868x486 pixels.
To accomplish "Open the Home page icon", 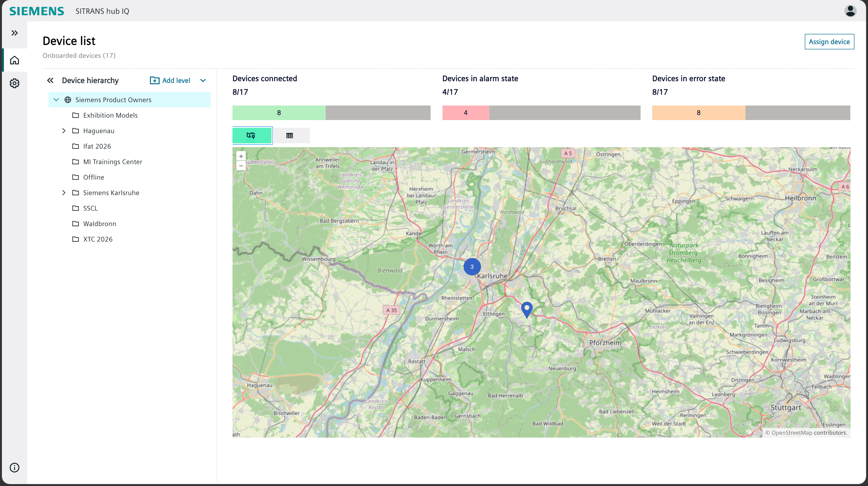I will pyautogui.click(x=14, y=60).
